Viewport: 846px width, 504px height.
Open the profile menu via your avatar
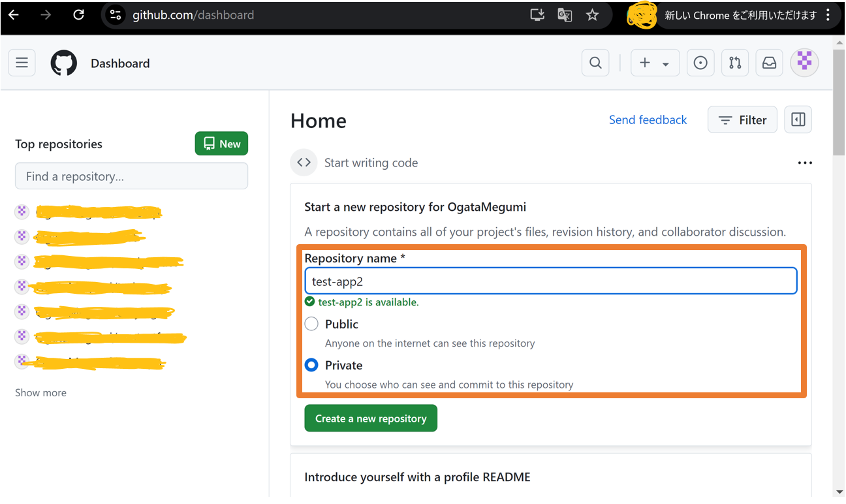coord(804,63)
